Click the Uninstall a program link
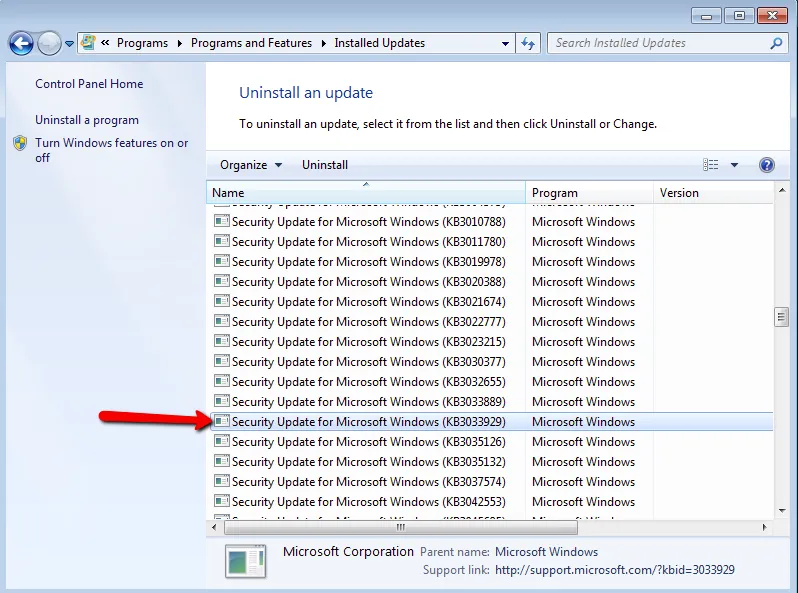 (87, 120)
